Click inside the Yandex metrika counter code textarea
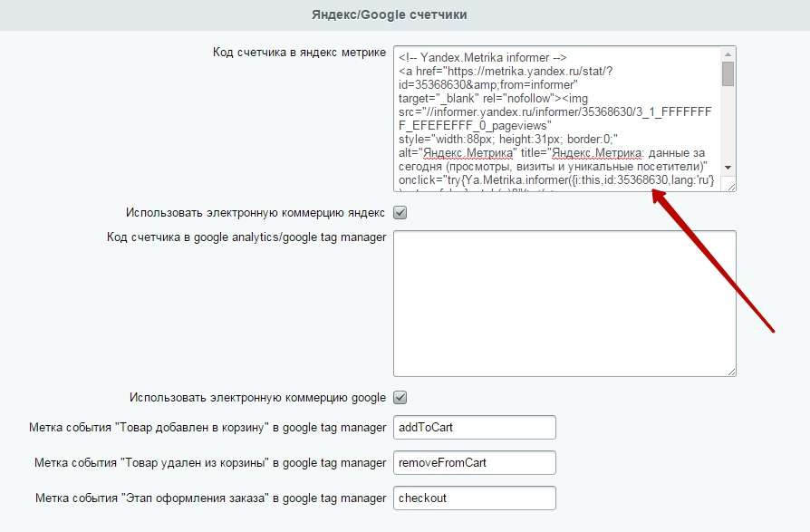810x532 pixels. click(557, 119)
